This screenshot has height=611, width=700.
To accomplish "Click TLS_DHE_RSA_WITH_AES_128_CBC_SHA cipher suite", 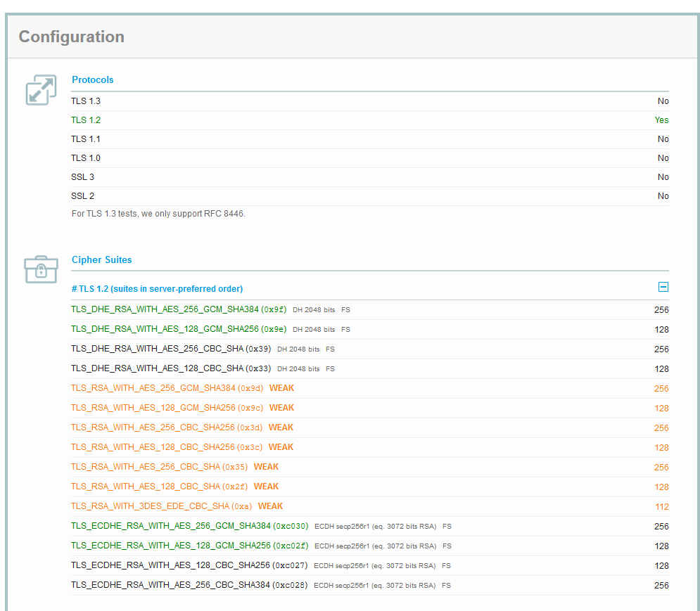I will (157, 368).
